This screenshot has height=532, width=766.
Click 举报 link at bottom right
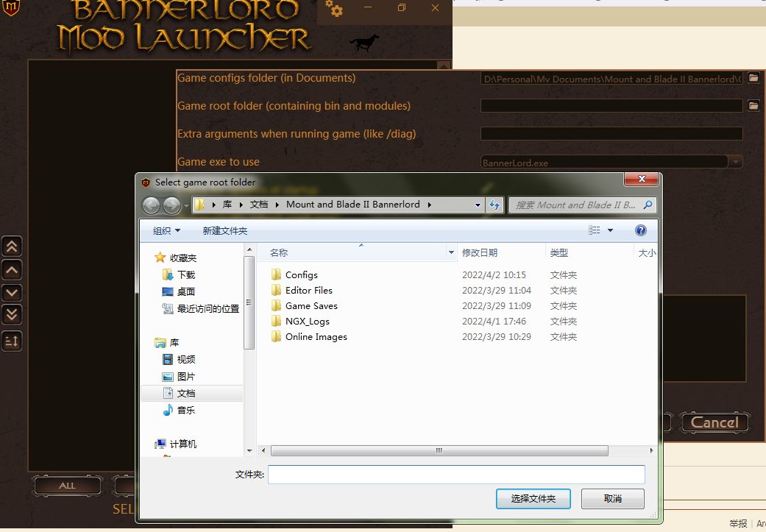click(738, 523)
